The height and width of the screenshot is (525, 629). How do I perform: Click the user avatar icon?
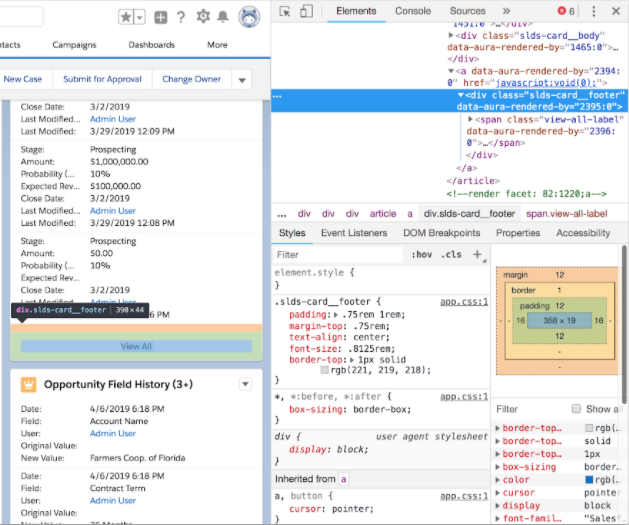tap(247, 18)
